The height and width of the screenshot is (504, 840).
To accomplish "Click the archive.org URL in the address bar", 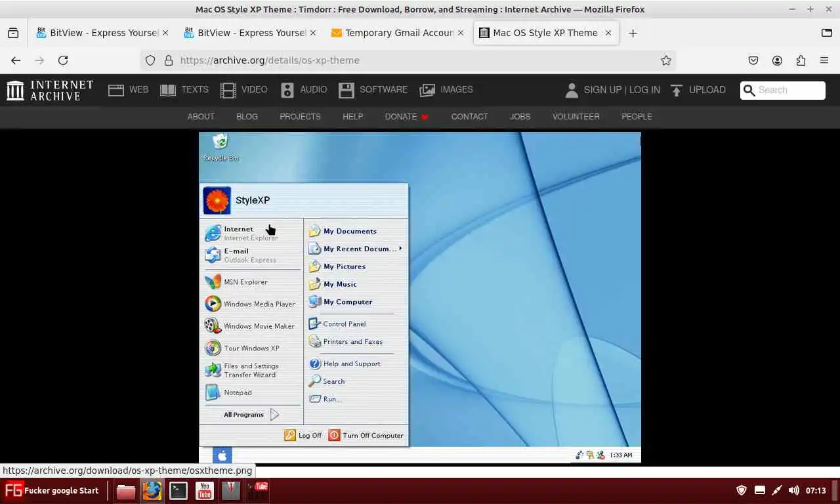I will tap(270, 60).
